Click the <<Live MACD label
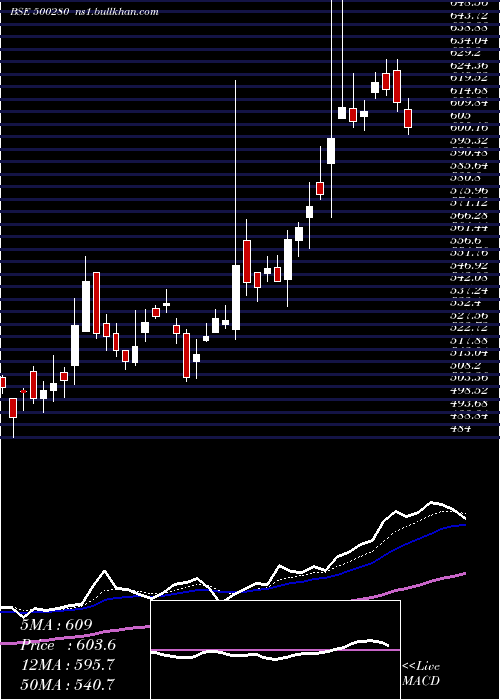 [x=421, y=674]
